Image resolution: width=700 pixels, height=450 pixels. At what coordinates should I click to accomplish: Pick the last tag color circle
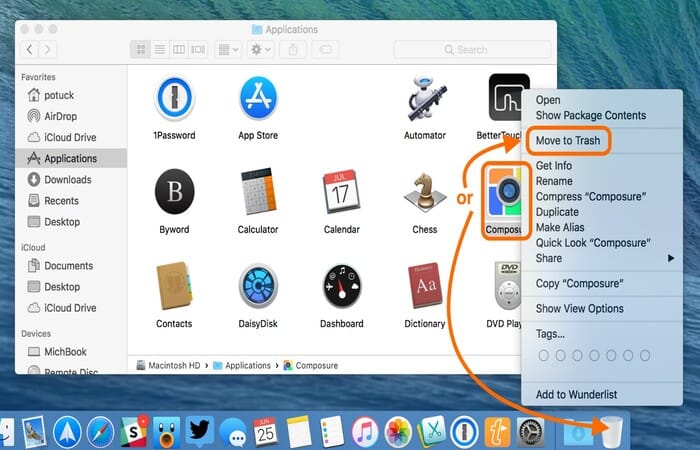pos(645,356)
